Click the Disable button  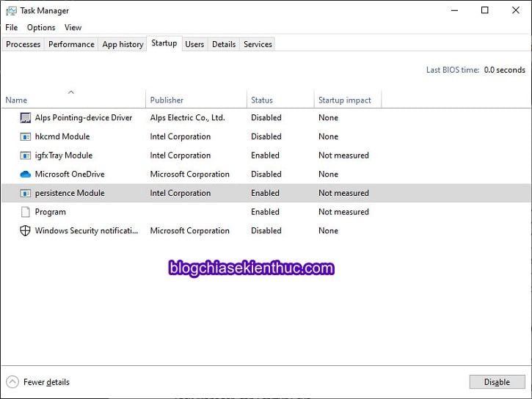(x=497, y=382)
